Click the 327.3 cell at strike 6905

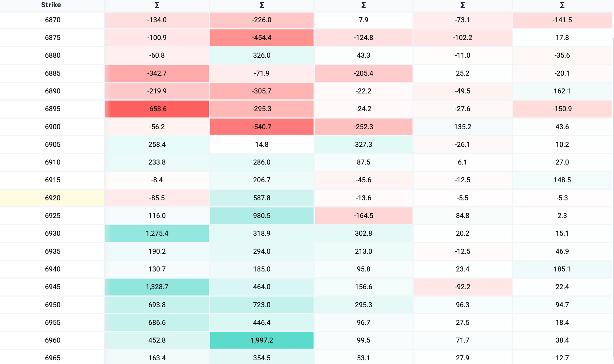(x=363, y=145)
